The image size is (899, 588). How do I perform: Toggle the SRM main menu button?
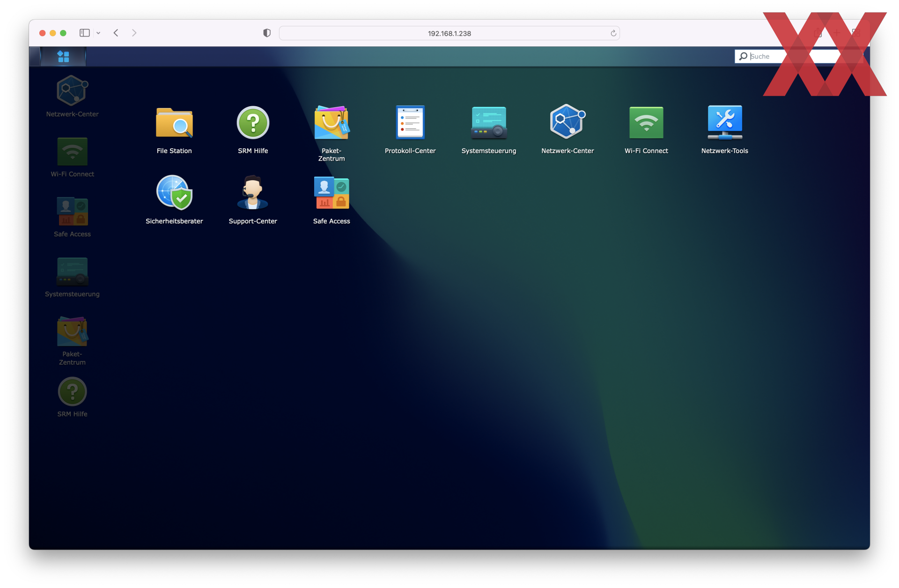click(x=63, y=56)
